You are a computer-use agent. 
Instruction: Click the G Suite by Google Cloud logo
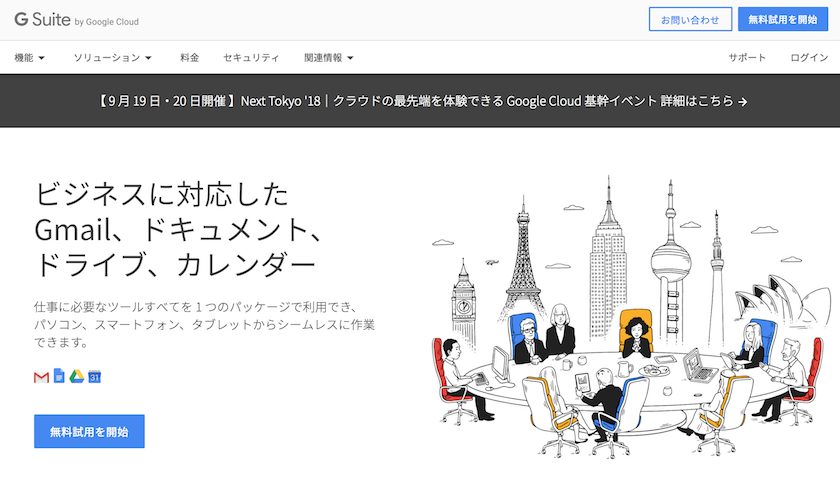click(x=77, y=20)
